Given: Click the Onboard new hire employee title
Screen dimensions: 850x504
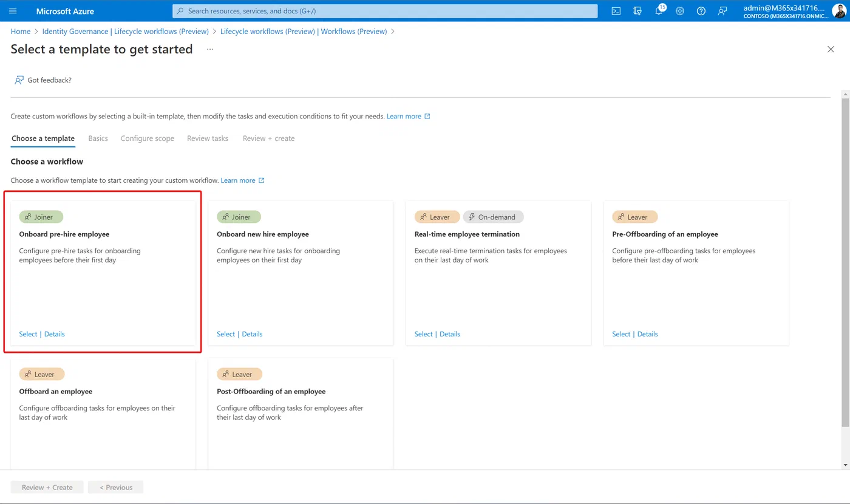Looking at the screenshot, I should coord(263,234).
